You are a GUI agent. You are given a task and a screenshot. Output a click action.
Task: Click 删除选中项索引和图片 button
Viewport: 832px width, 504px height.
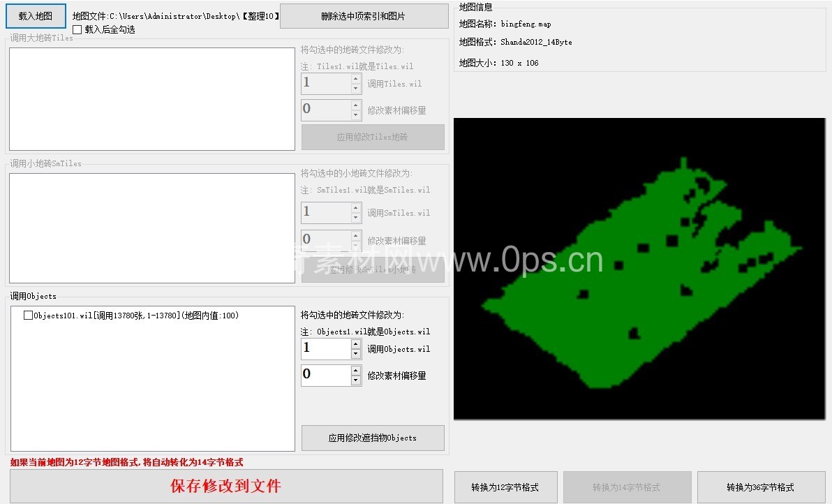364,16
